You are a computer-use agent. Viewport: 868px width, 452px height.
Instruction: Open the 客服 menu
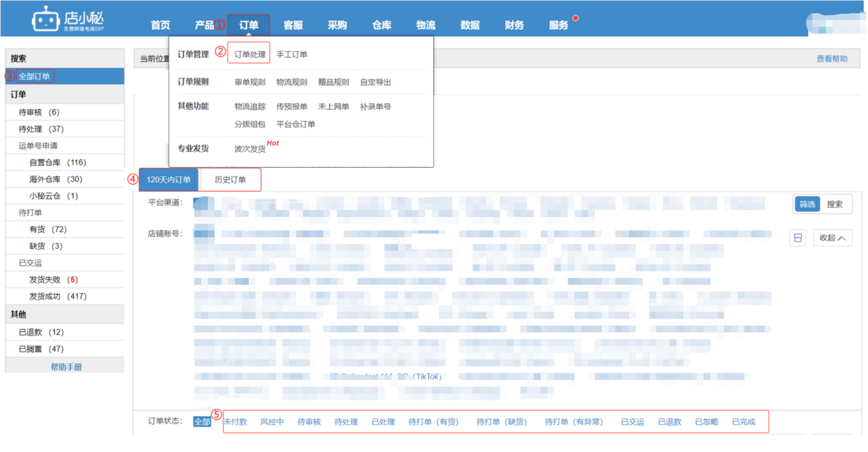293,25
